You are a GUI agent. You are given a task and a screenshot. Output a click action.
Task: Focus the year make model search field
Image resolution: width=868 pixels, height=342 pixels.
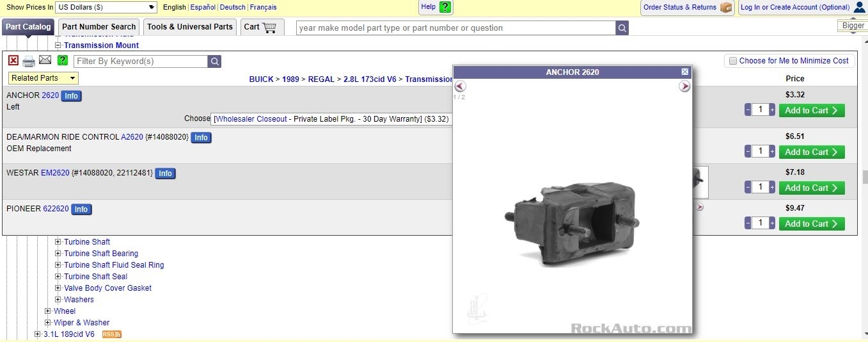pos(456,28)
